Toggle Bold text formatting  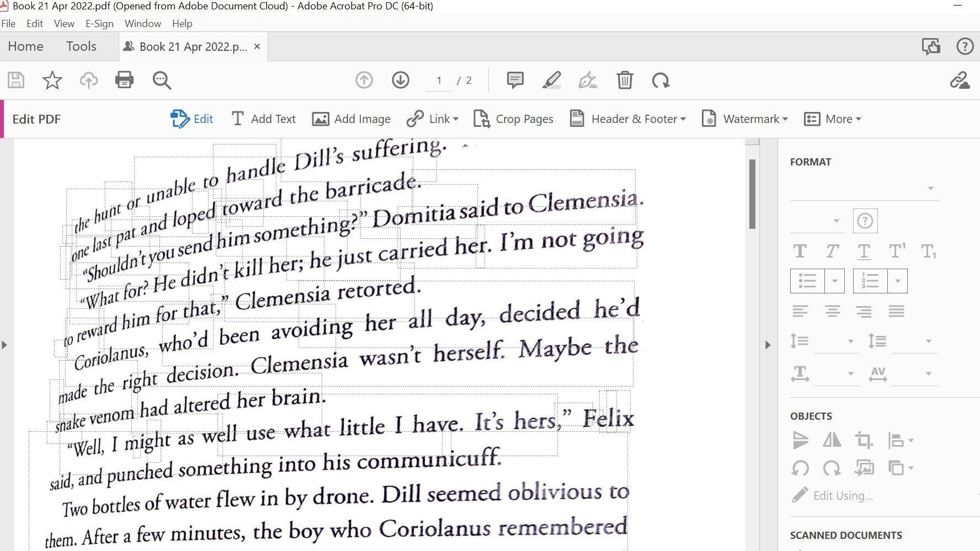click(800, 252)
